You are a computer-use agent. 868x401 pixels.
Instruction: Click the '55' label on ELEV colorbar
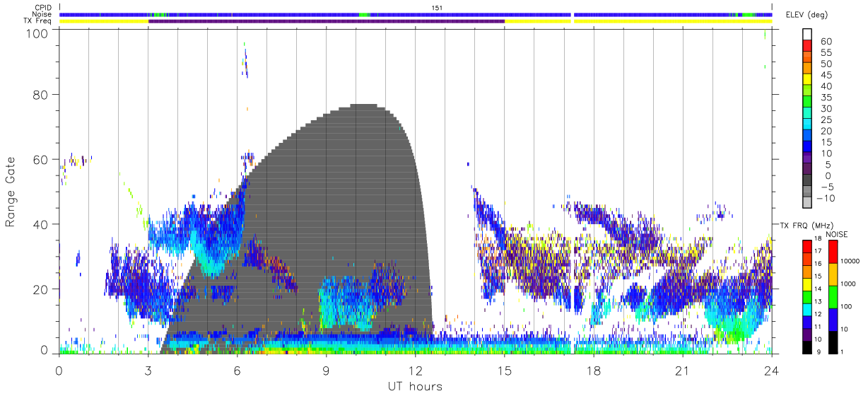pyautogui.click(x=825, y=52)
